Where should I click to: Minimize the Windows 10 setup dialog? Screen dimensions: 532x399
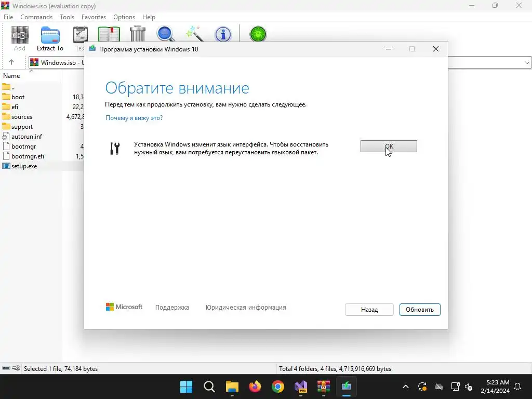coord(389,49)
